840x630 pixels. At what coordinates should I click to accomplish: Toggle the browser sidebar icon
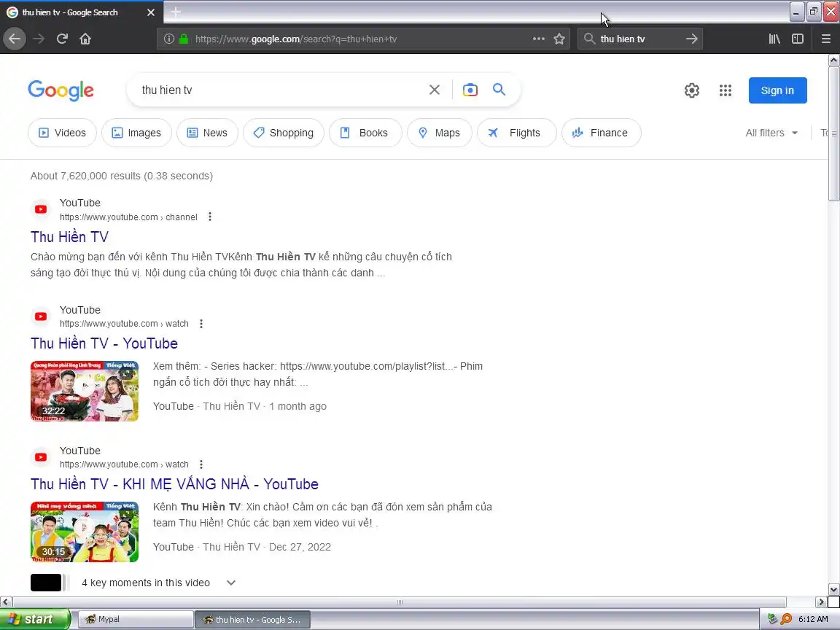[798, 39]
